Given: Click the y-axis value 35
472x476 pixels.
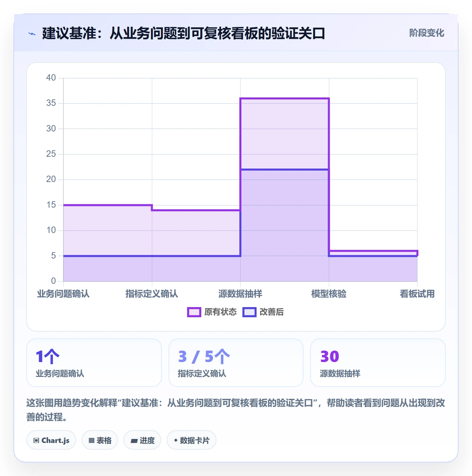Looking at the screenshot, I should point(51,103).
